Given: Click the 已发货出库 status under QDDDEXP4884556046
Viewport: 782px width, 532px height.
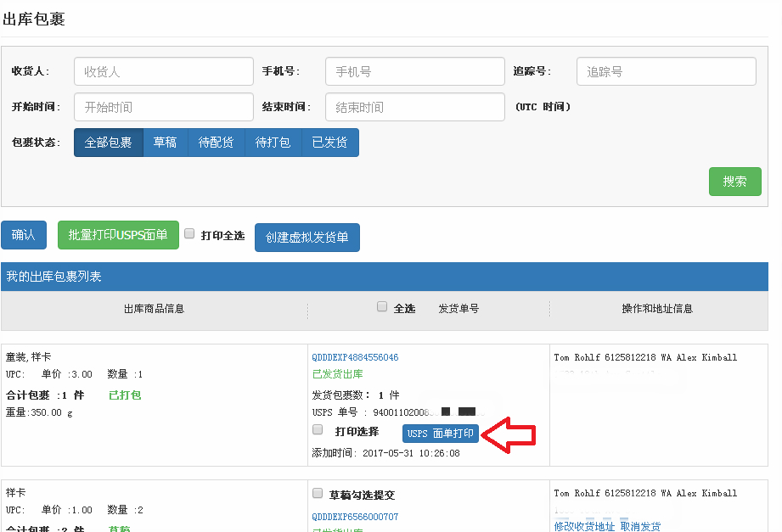Looking at the screenshot, I should [338, 374].
